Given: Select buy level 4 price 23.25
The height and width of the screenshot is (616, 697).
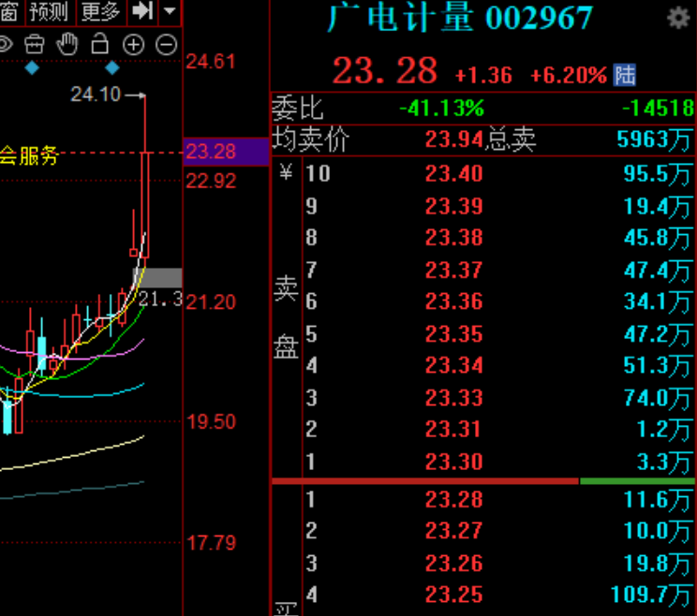Looking at the screenshot, I should [x=453, y=594].
